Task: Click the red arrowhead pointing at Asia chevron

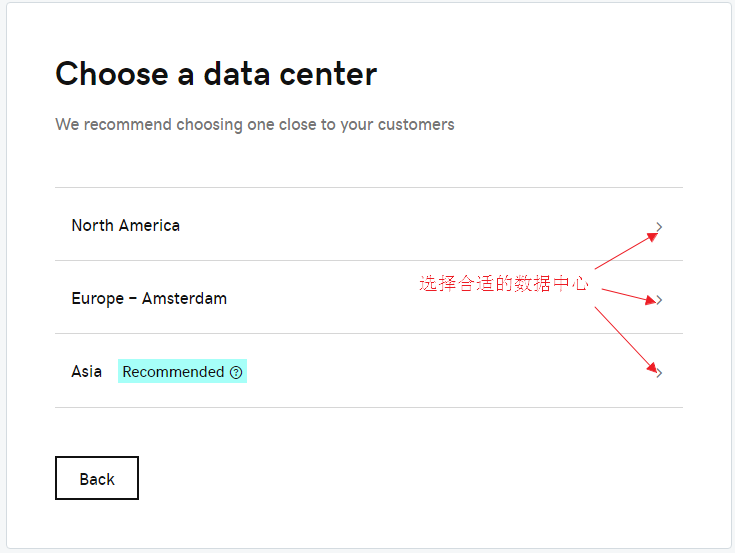Action: [x=652, y=368]
